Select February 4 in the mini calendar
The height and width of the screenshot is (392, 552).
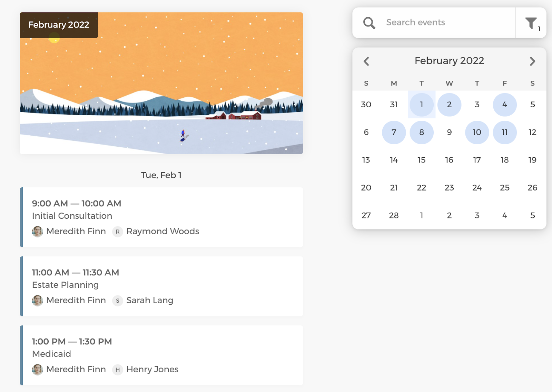[505, 105]
